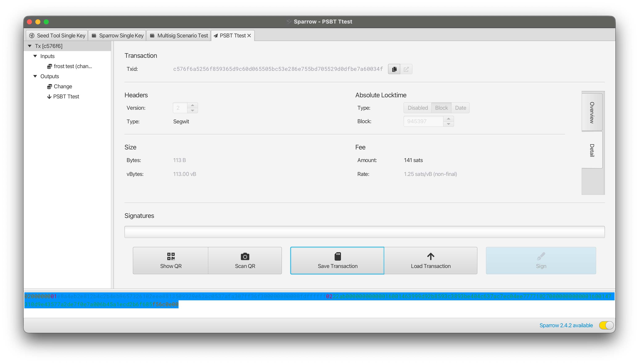Click the yellow minimize window button
This screenshot has height=364, width=639.
click(38, 22)
